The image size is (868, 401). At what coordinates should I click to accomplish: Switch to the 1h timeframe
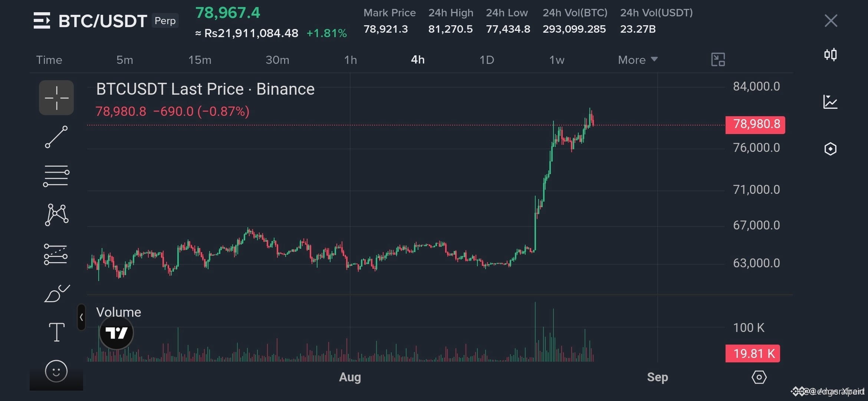351,60
